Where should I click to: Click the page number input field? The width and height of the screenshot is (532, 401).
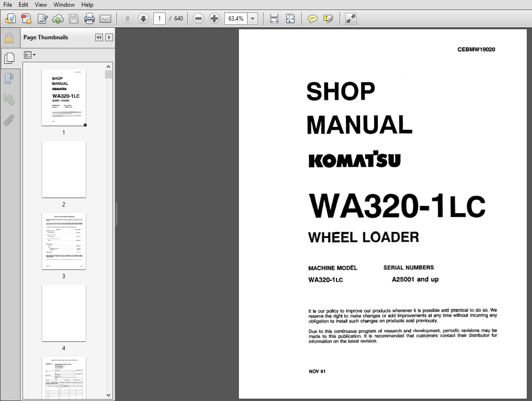point(159,19)
